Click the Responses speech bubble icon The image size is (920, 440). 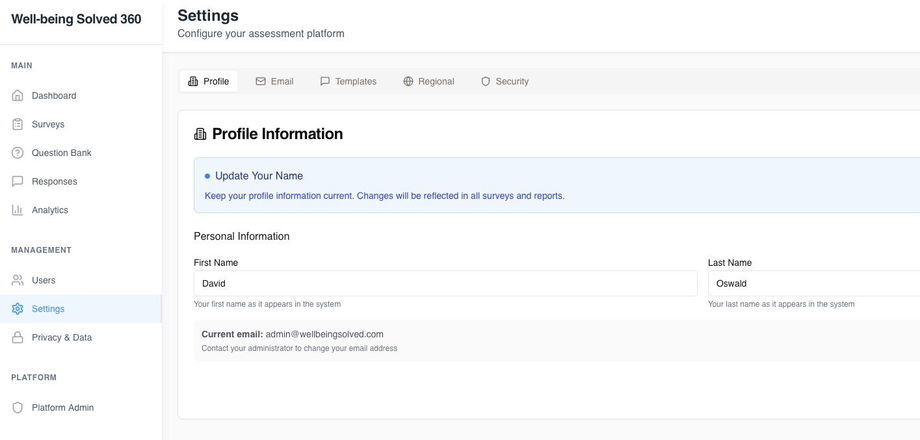[x=17, y=182]
